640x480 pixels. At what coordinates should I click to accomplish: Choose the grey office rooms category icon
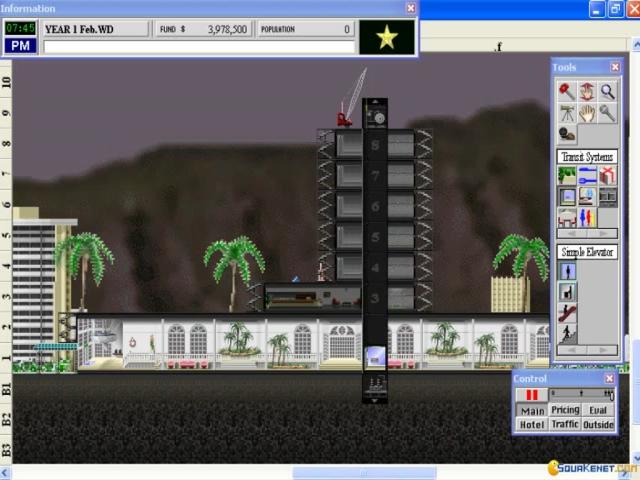point(607,197)
